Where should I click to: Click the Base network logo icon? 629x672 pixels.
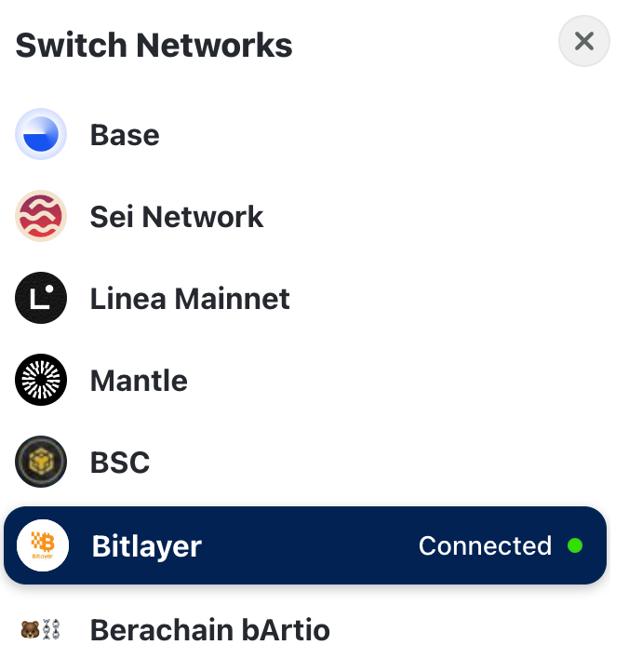41,134
